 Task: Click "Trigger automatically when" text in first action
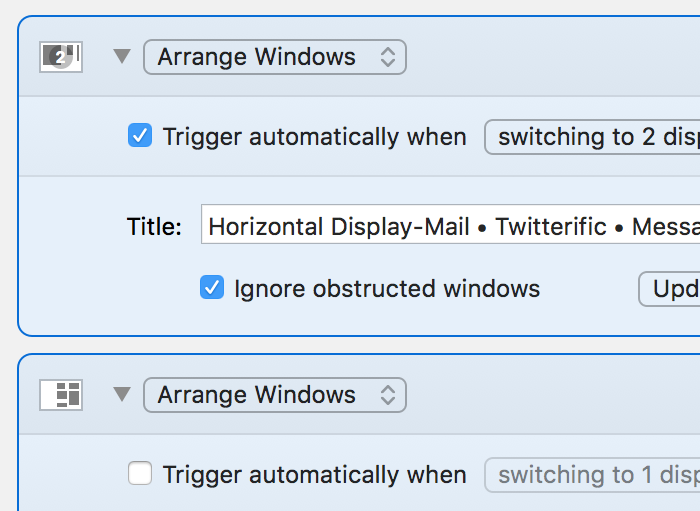[x=314, y=137]
